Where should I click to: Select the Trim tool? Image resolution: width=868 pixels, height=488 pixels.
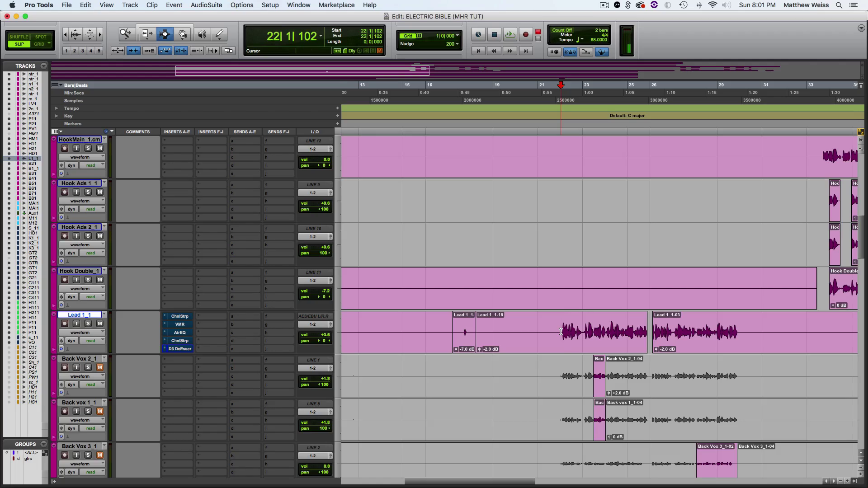click(x=146, y=34)
